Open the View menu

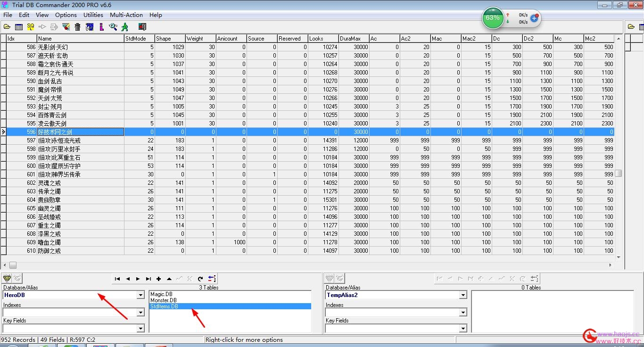42,15
